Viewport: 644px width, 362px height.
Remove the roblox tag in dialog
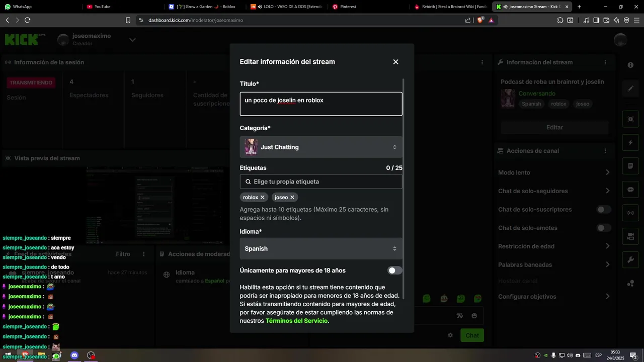click(262, 198)
